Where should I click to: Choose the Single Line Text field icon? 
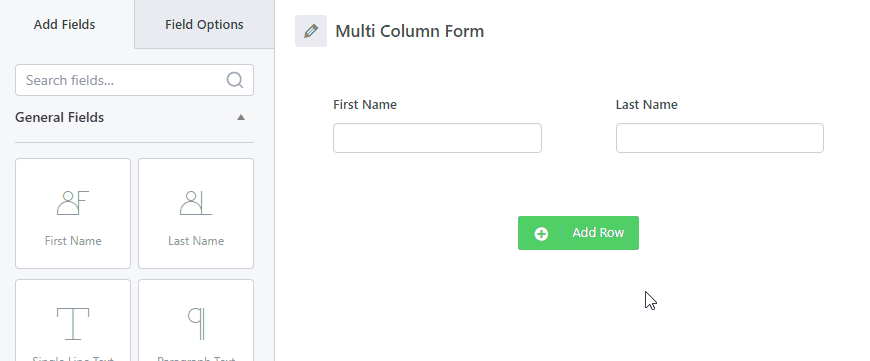coord(73,323)
